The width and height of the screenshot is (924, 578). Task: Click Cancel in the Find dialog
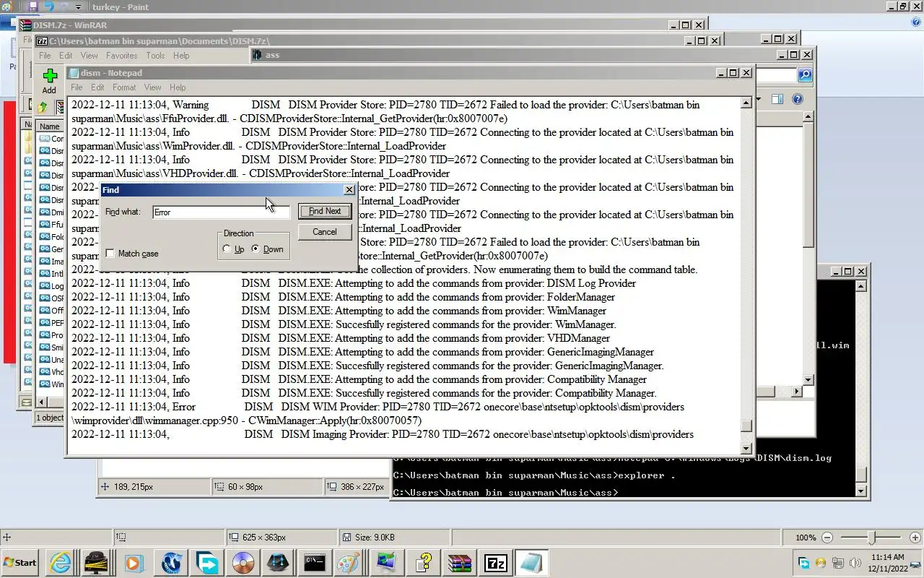[x=325, y=232]
